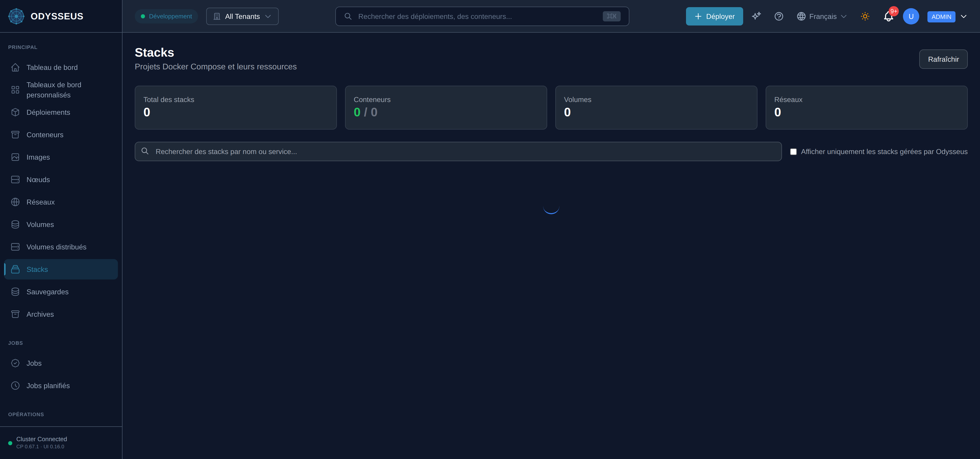Click the ADMIN role badge

click(941, 17)
